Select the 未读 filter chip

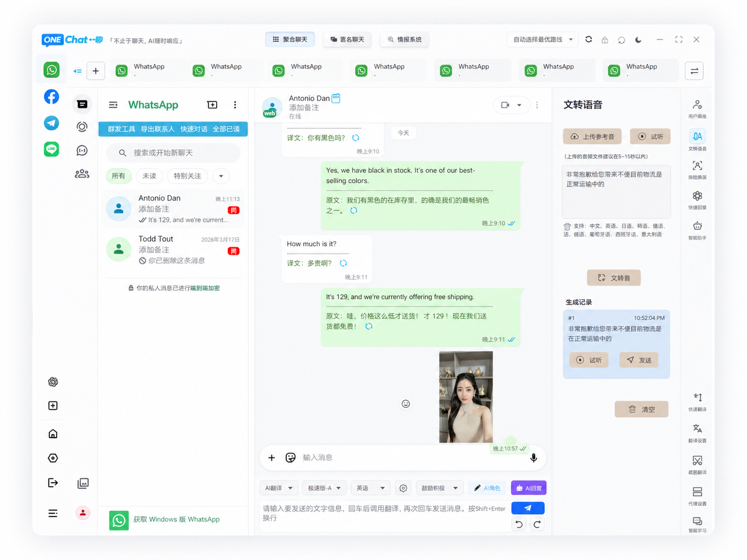[150, 176]
